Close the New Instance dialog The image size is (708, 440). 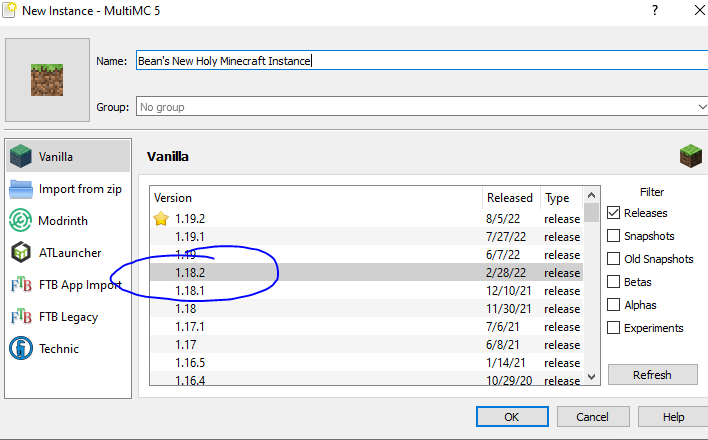pos(699,10)
